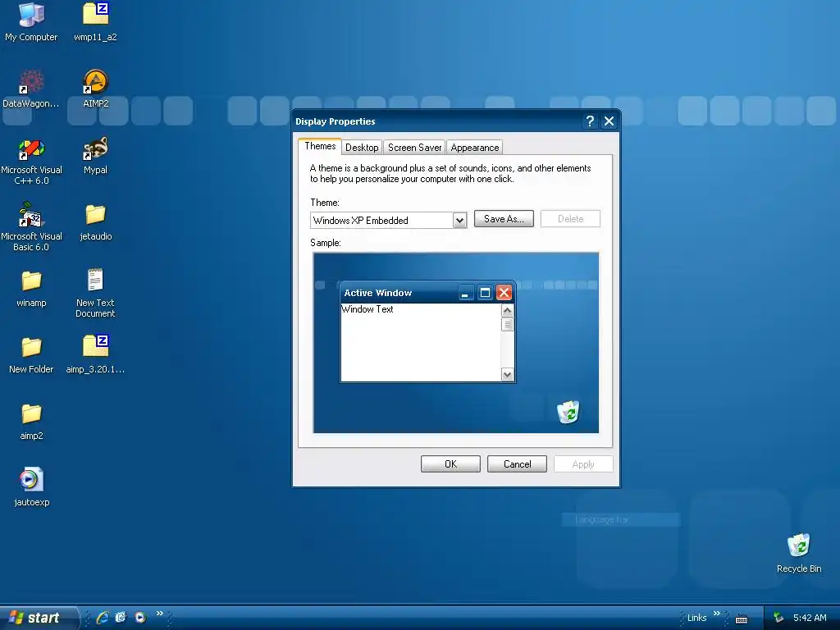Click the disabled Delete button
840x630 pixels.
click(570, 218)
